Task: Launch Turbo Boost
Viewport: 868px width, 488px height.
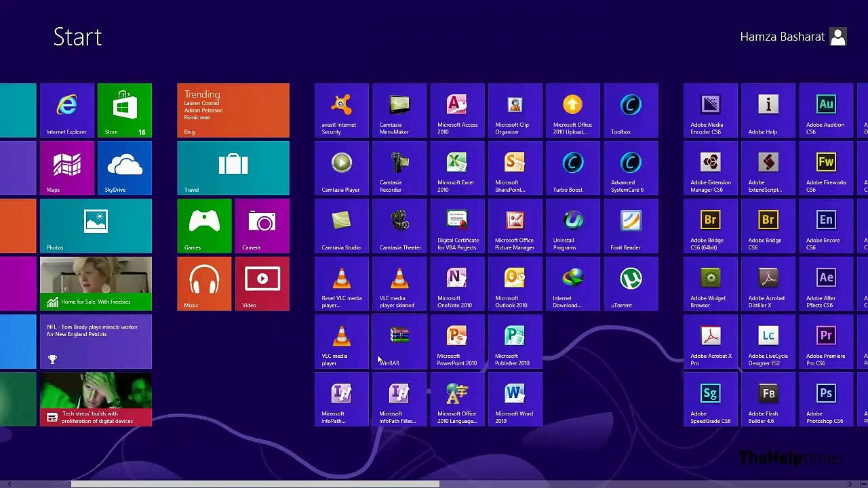Action: 573,168
